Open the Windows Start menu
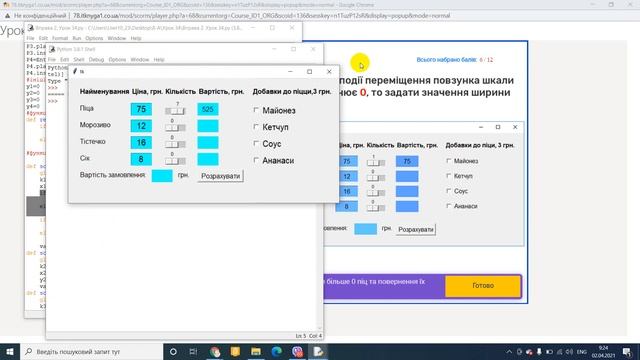 pyautogui.click(x=10, y=351)
